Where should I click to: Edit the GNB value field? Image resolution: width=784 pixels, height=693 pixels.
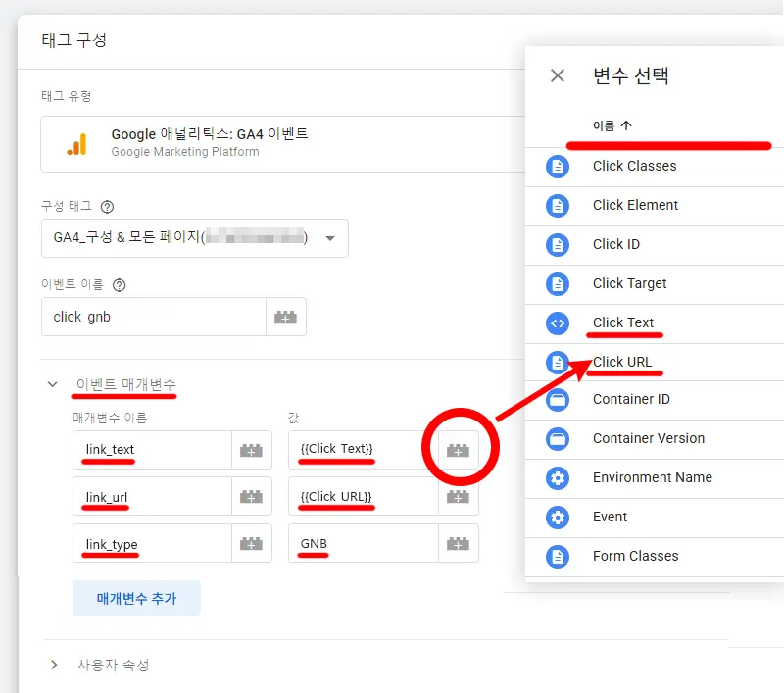[x=363, y=543]
